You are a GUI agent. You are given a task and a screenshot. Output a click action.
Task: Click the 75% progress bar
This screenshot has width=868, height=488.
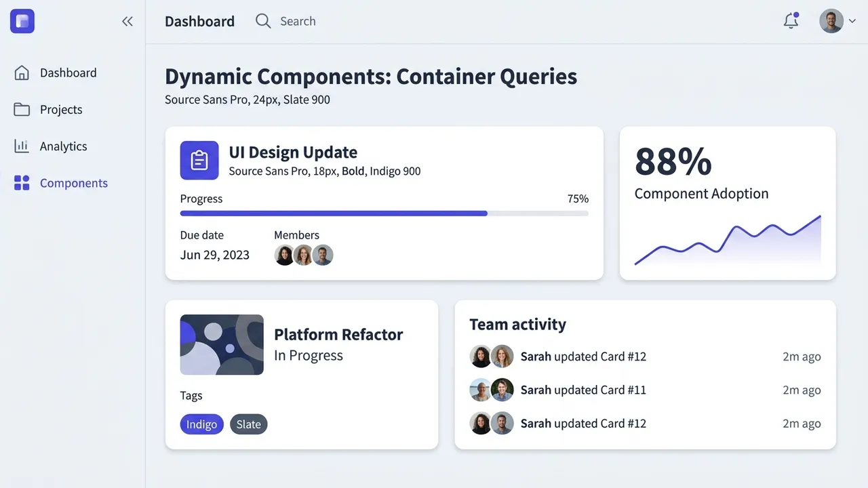tap(384, 213)
